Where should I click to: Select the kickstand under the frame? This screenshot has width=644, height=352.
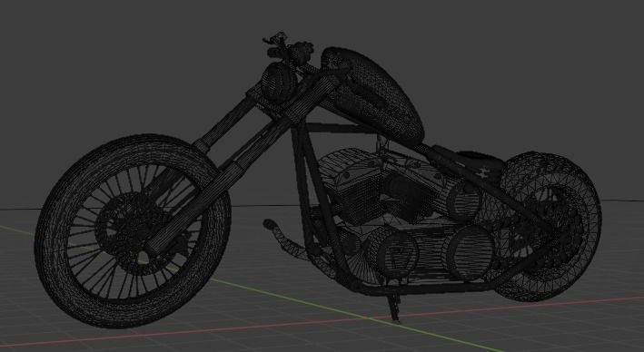click(x=393, y=308)
